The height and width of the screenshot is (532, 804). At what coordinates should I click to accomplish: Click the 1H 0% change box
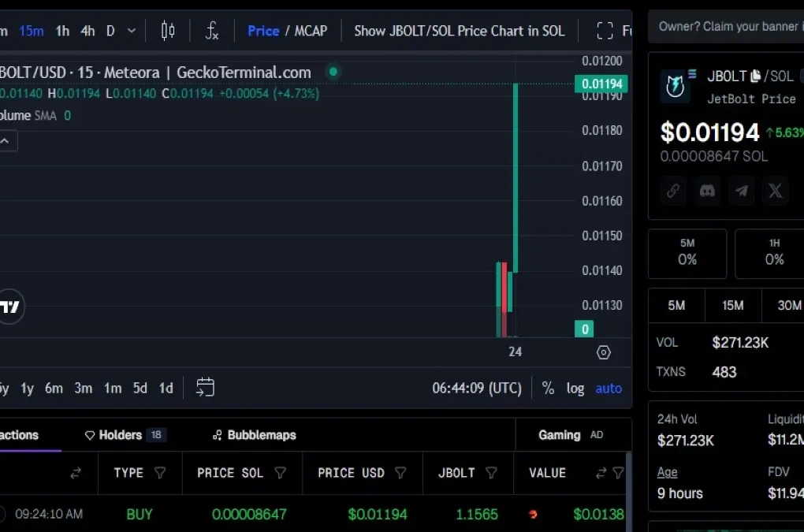pyautogui.click(x=770, y=253)
